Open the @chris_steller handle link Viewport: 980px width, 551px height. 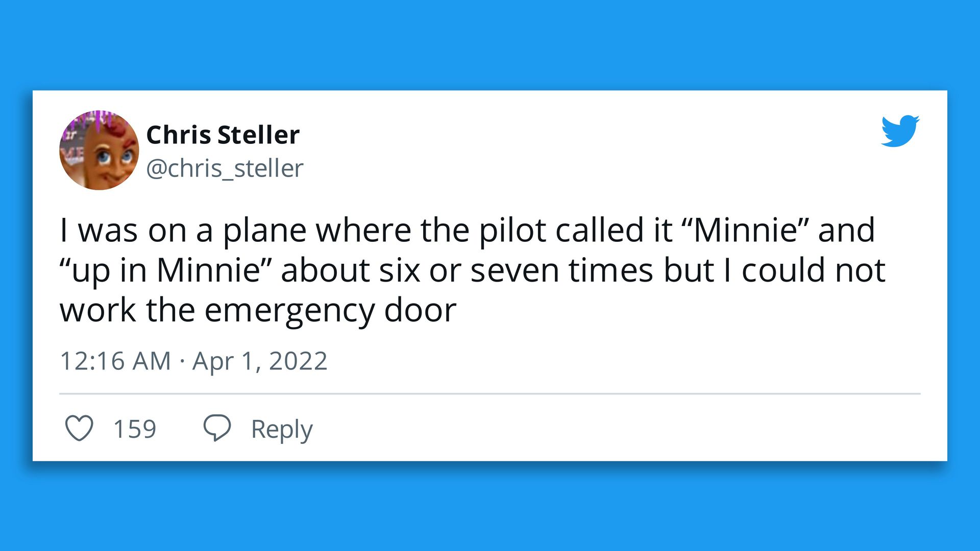(225, 168)
